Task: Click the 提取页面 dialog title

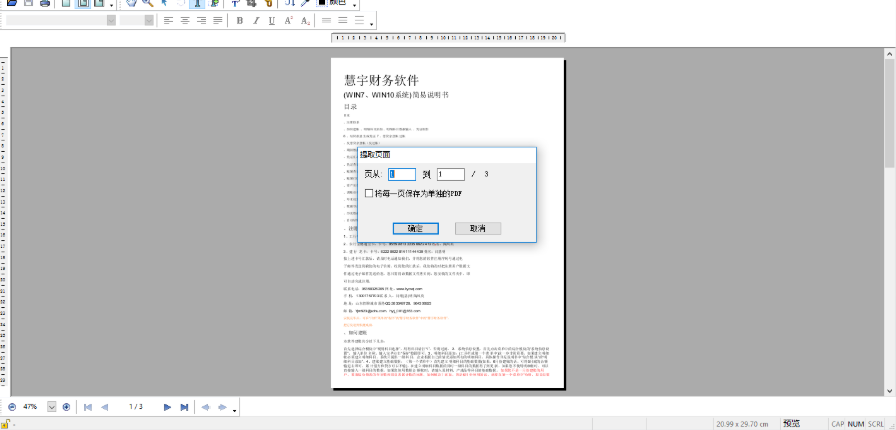Action: [375, 154]
